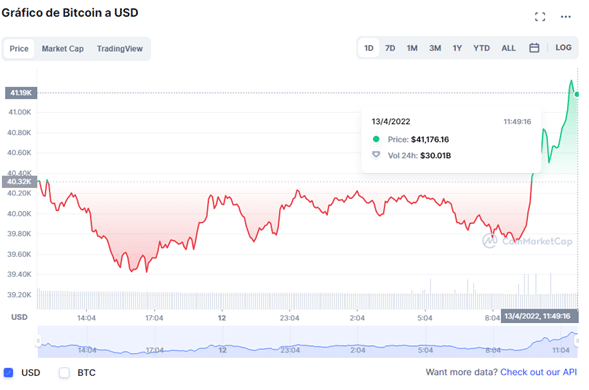Check the BTC checkbox
Screen dimensions: 589x390
tap(64, 373)
